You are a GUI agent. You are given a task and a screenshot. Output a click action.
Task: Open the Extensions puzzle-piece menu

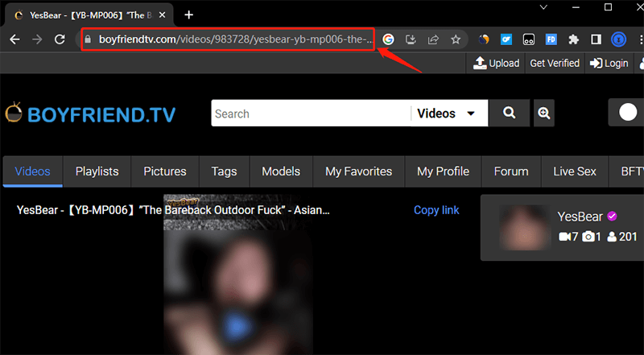click(573, 39)
